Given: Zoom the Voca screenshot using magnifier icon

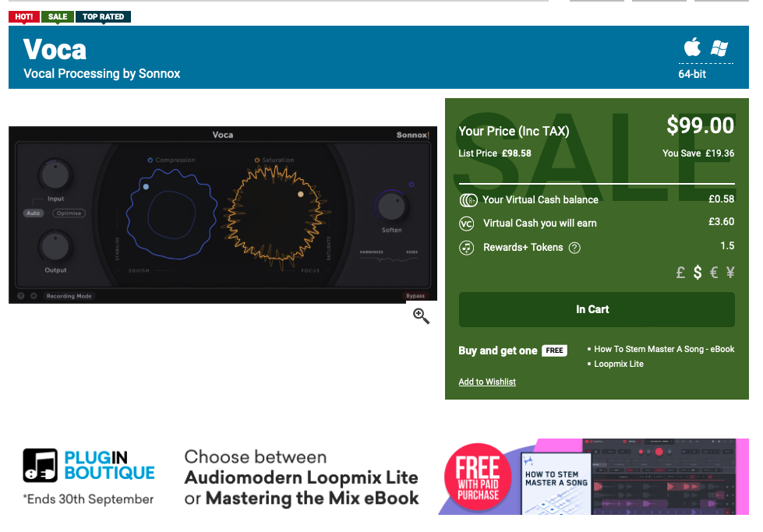Looking at the screenshot, I should 421,316.
